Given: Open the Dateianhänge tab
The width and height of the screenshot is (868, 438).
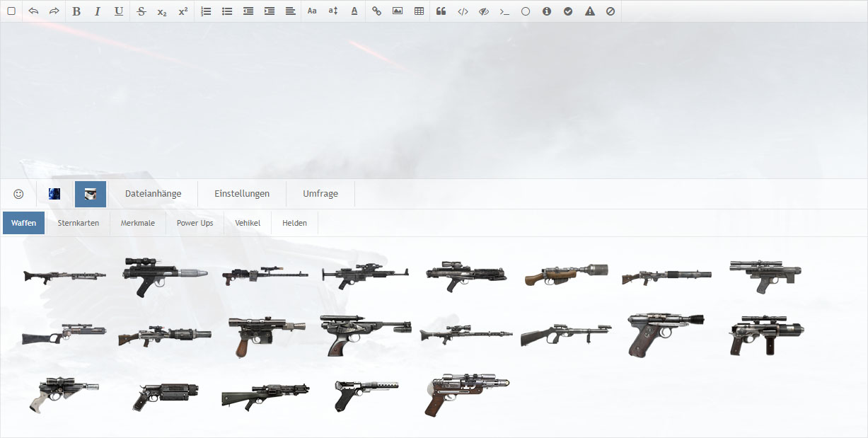Looking at the screenshot, I should click(x=153, y=194).
